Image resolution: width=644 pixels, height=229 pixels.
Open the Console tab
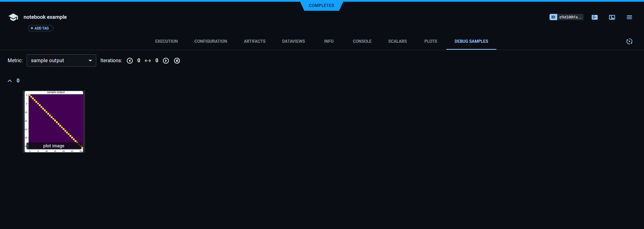pyautogui.click(x=362, y=41)
